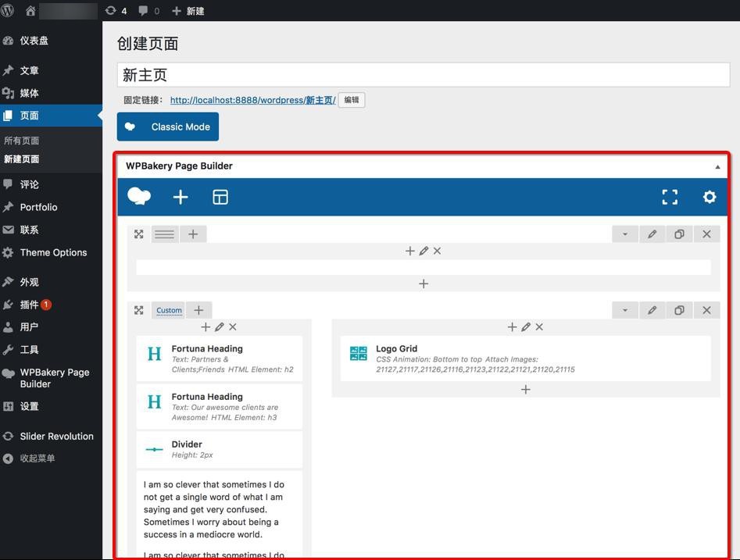740x560 pixels.
Task: Open the comments bubble in admin bar
Action: click(148, 11)
